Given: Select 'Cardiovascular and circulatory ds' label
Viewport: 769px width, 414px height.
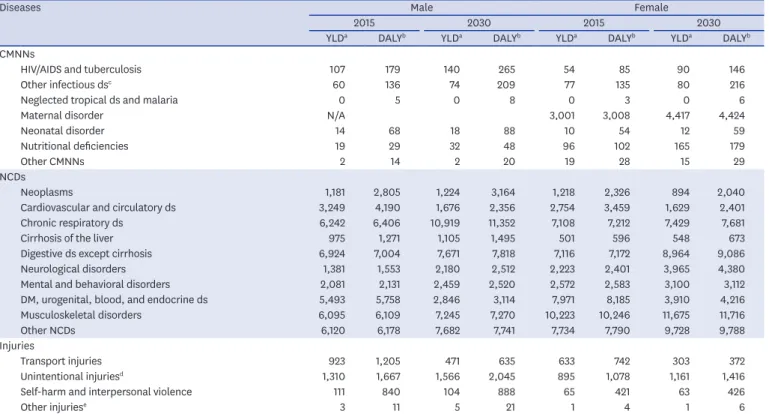Looking at the screenshot, I should (98, 207).
